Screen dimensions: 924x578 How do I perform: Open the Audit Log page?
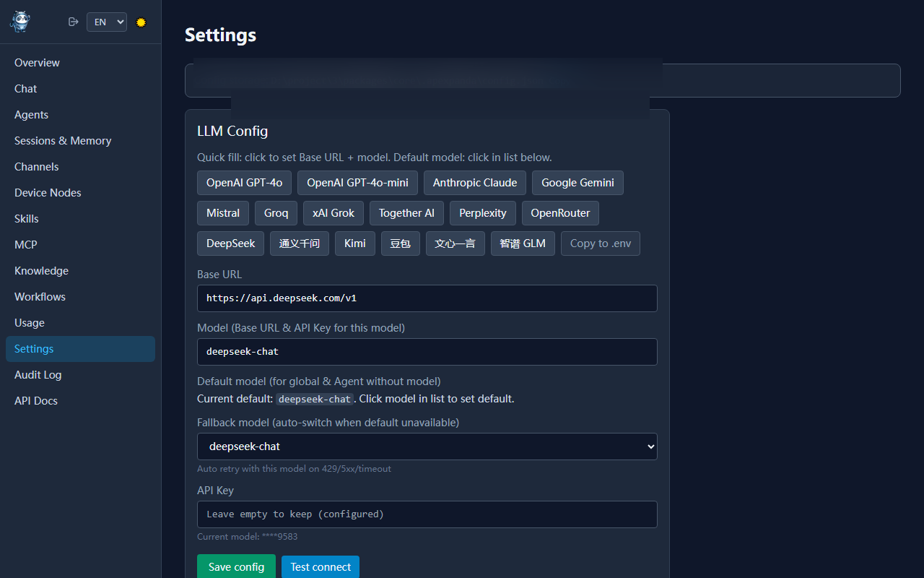click(80, 375)
